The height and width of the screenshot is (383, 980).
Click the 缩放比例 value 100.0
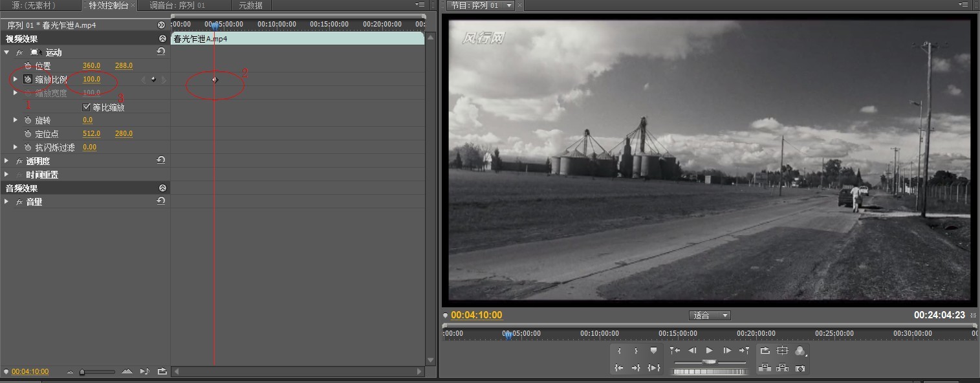click(91, 80)
